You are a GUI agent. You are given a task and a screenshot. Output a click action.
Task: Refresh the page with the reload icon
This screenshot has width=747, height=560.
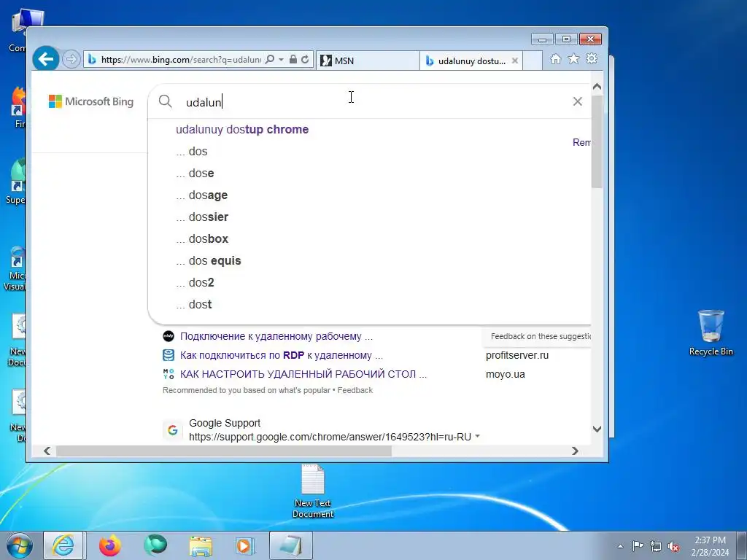pyautogui.click(x=305, y=60)
